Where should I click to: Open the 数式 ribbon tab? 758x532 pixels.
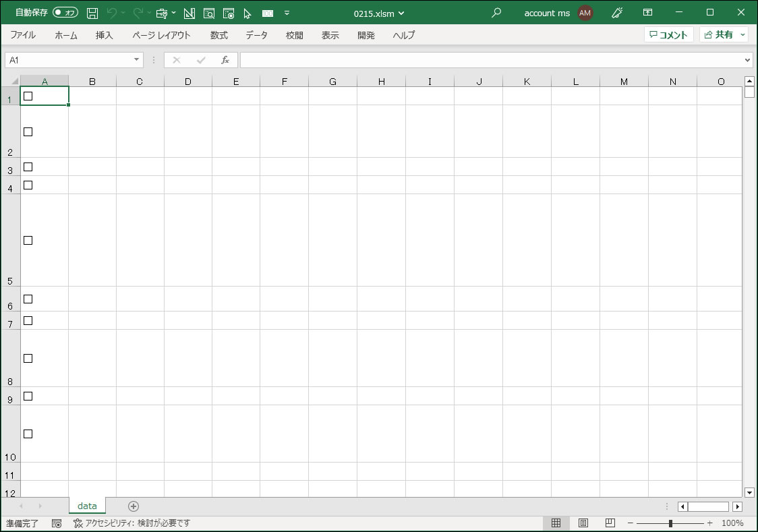[218, 35]
